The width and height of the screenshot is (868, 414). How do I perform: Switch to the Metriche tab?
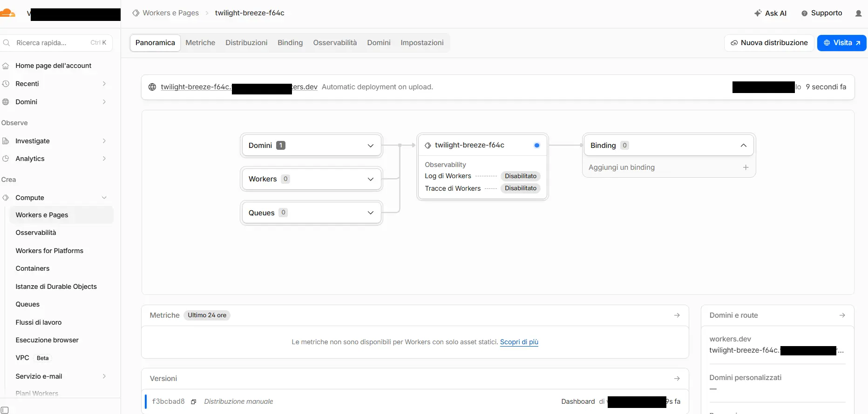click(200, 43)
